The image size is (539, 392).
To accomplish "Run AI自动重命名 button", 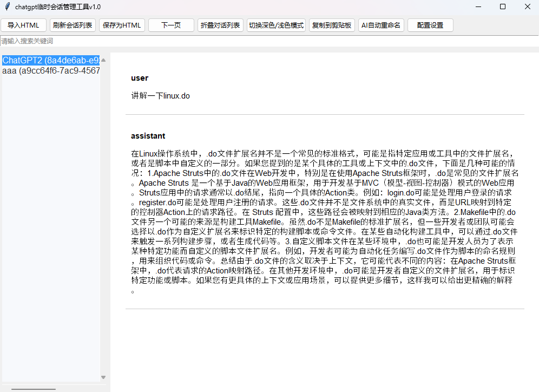I will click(381, 25).
